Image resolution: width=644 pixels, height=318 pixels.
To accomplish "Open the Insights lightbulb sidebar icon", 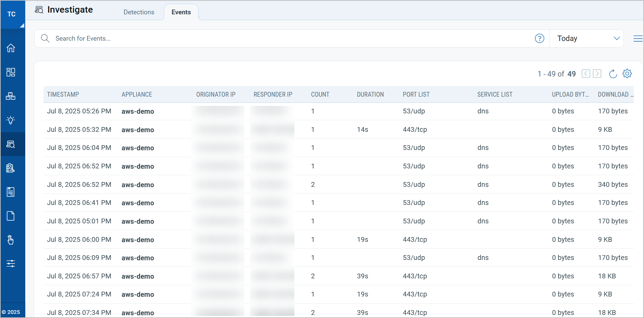I will (11, 120).
